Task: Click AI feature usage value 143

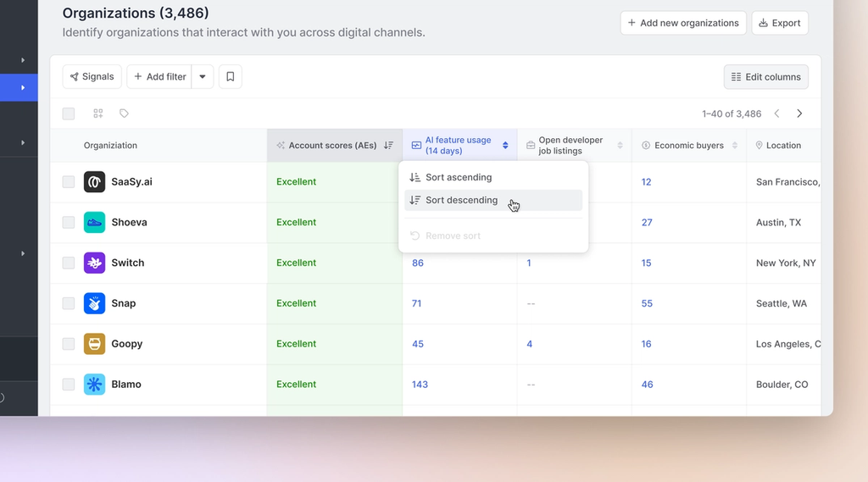Action: 420,384
